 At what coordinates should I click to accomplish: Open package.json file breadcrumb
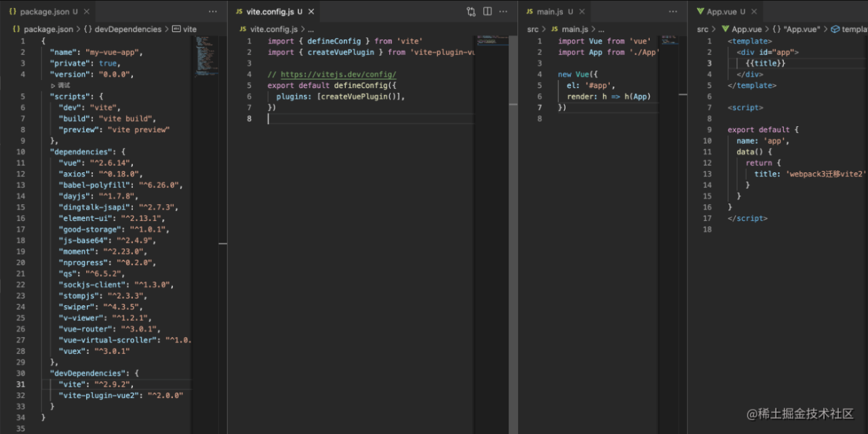tap(48, 29)
